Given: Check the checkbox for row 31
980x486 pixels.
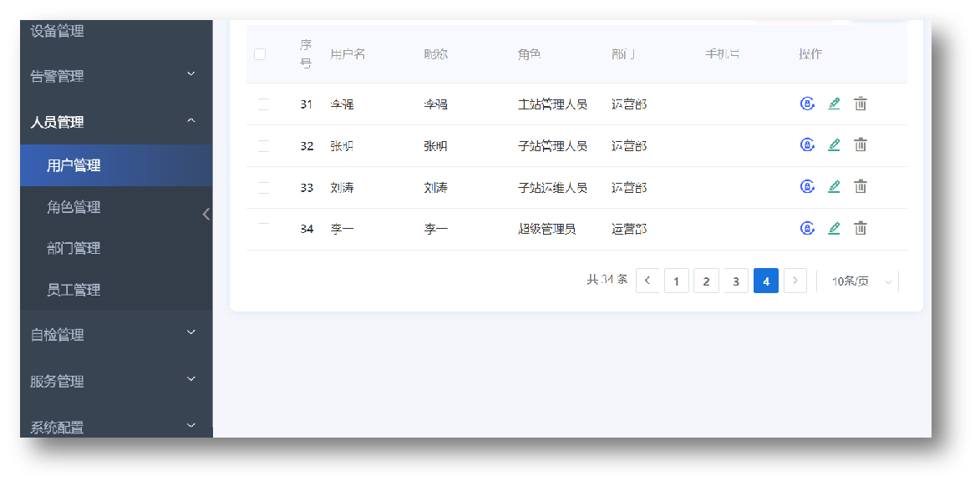Looking at the screenshot, I should point(263,104).
